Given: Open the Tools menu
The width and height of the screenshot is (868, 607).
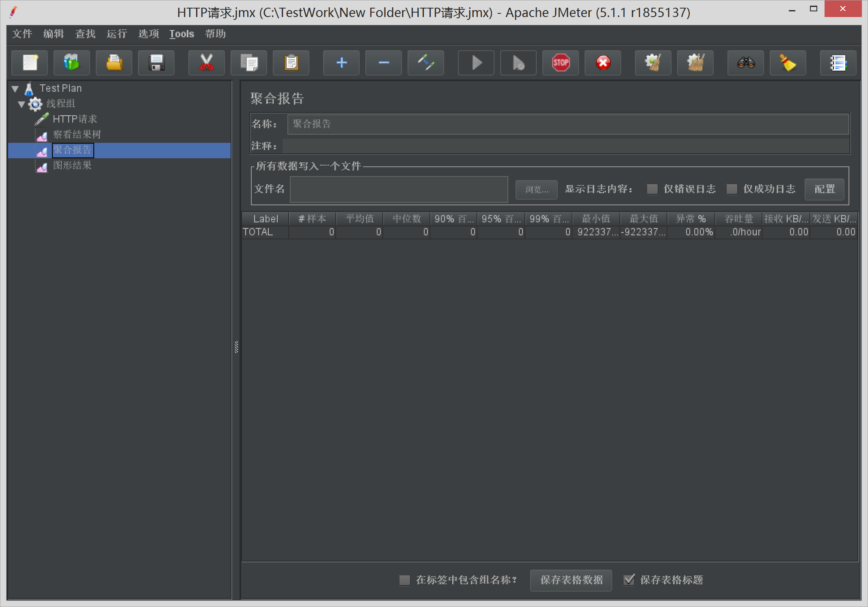Looking at the screenshot, I should coord(181,34).
